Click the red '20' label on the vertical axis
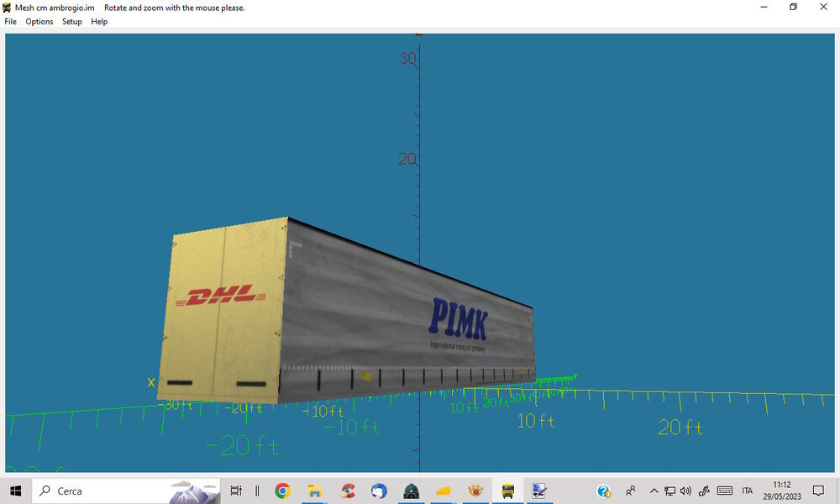Image resolution: width=840 pixels, height=504 pixels. point(407,158)
